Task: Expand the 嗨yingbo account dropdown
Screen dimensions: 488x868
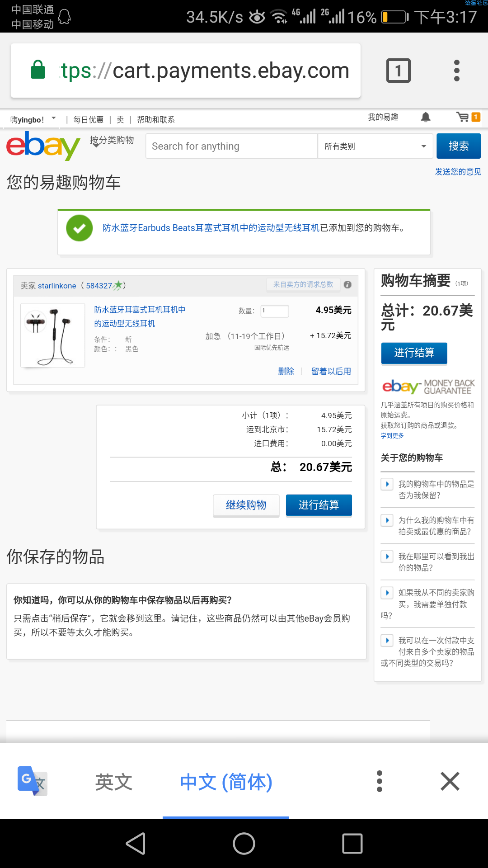Action: click(x=33, y=120)
